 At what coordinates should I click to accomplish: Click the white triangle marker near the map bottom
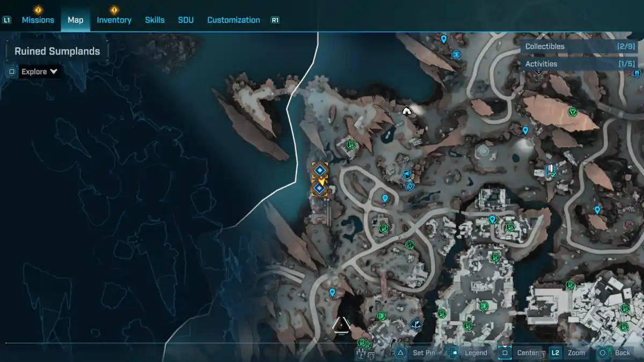[x=341, y=325]
